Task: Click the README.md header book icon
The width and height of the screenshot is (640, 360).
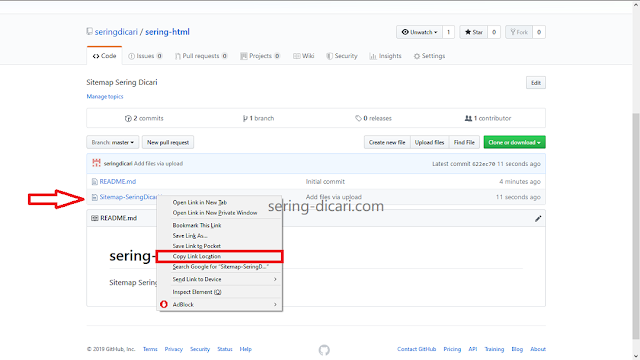Action: [x=95, y=218]
